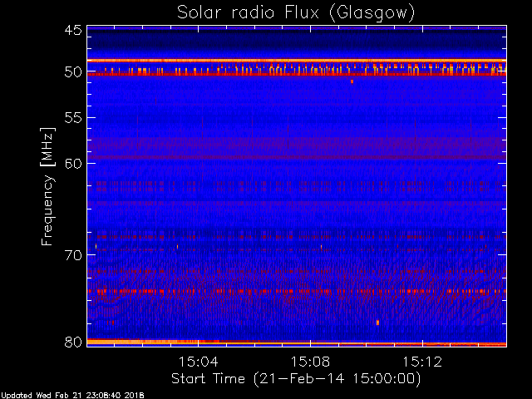The width and height of the screenshot is (532, 399).
Task: Click the 15:12 time tick label
Action: [x=422, y=362]
